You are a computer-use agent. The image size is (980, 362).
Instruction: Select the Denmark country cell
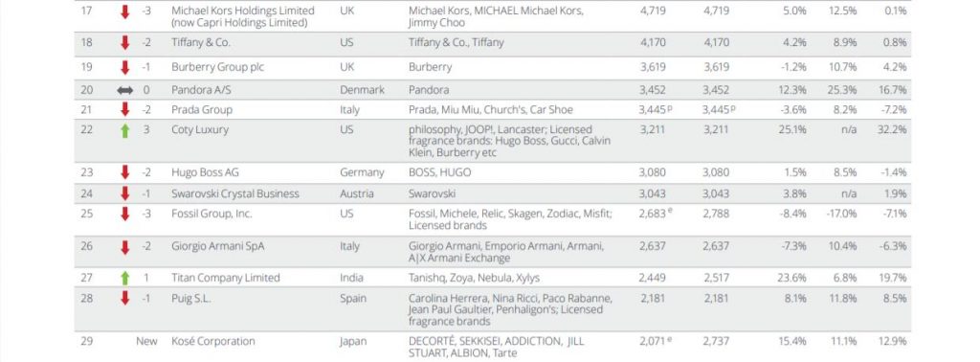pos(362,90)
